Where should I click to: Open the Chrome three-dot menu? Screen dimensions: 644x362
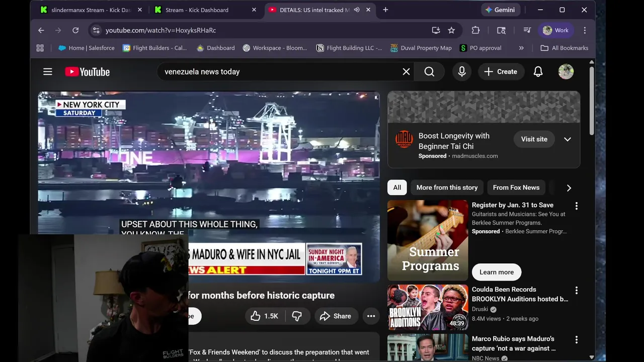585,30
